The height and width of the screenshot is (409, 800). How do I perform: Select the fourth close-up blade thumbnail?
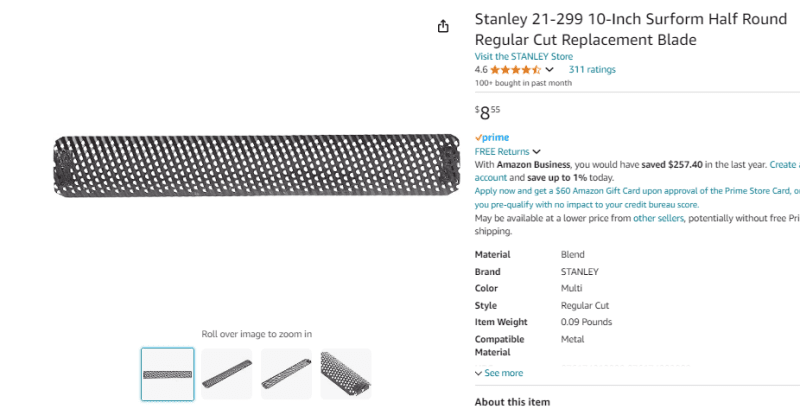pos(346,374)
